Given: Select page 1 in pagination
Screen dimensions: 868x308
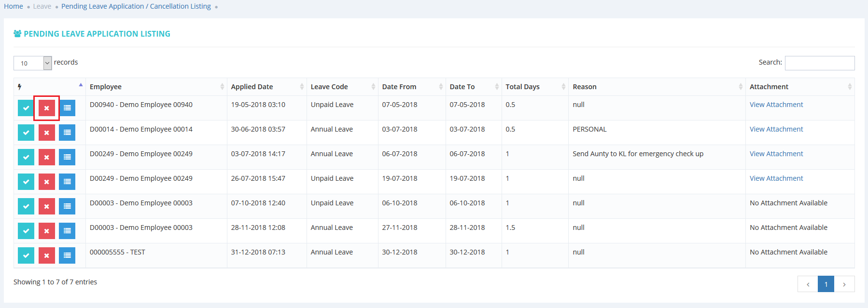Looking at the screenshot, I should pos(826,284).
